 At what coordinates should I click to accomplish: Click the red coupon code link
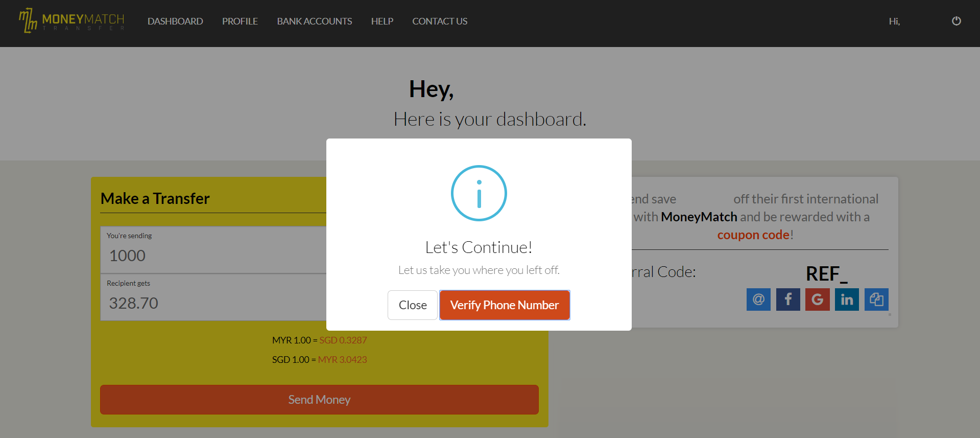(753, 235)
